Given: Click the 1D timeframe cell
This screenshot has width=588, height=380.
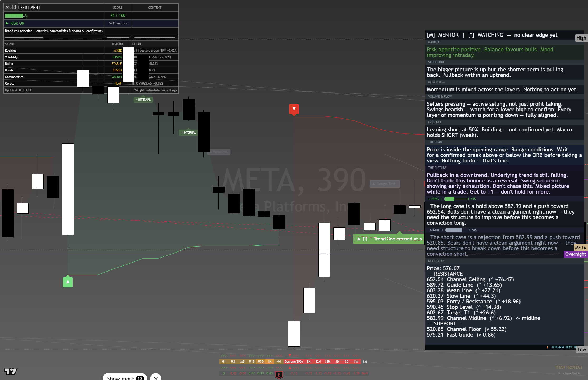Looking at the screenshot, I should (x=337, y=362).
